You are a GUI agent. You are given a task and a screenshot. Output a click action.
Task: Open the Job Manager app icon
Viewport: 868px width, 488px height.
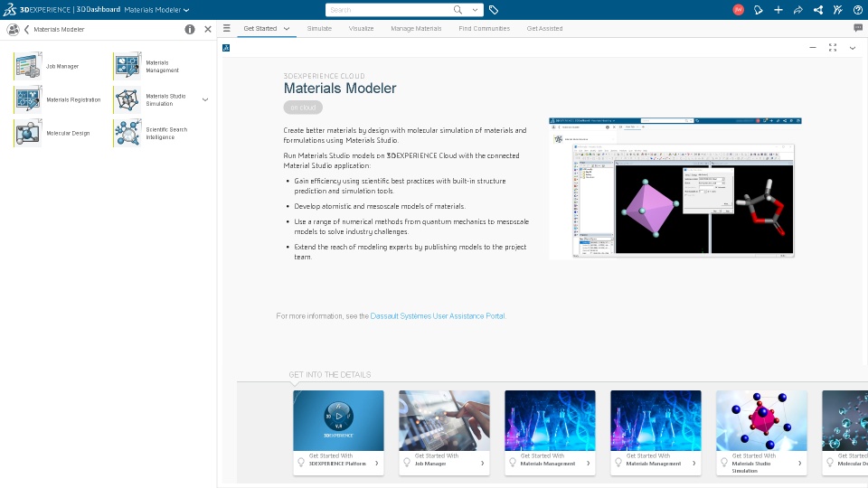point(28,66)
